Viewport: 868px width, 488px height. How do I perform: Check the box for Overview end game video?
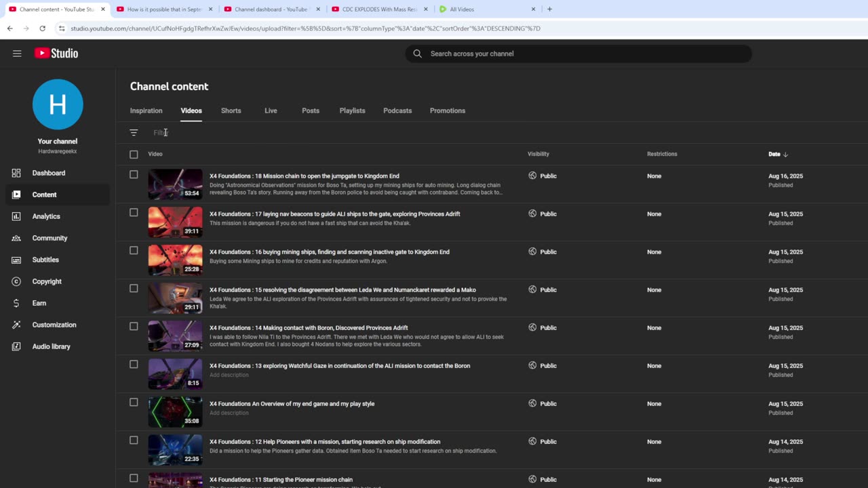134,402
